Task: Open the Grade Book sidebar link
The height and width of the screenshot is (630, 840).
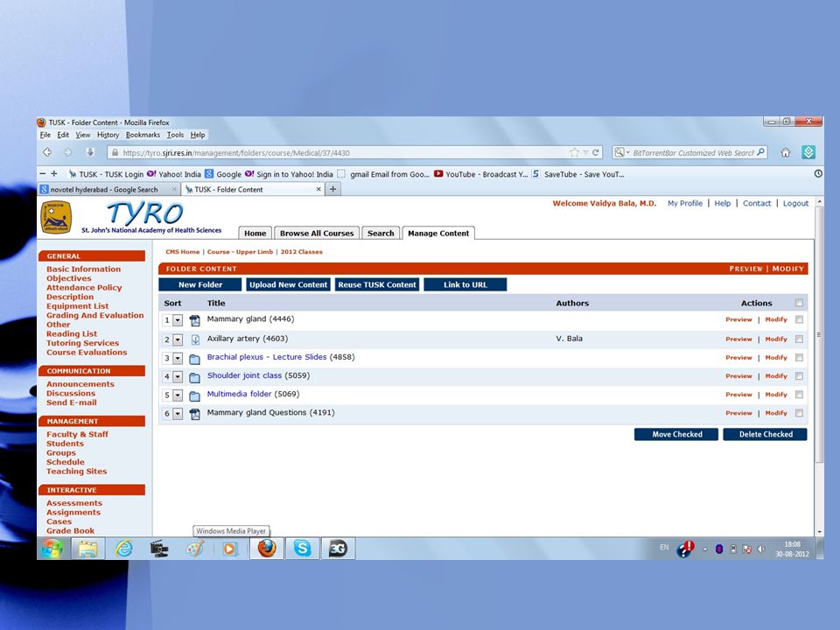Action: coord(70,531)
